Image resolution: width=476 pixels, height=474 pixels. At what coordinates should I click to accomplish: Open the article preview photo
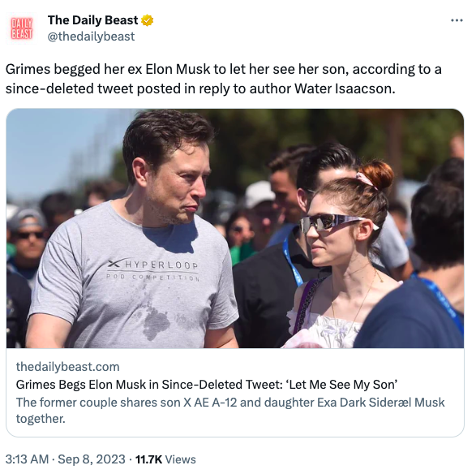[x=235, y=229]
